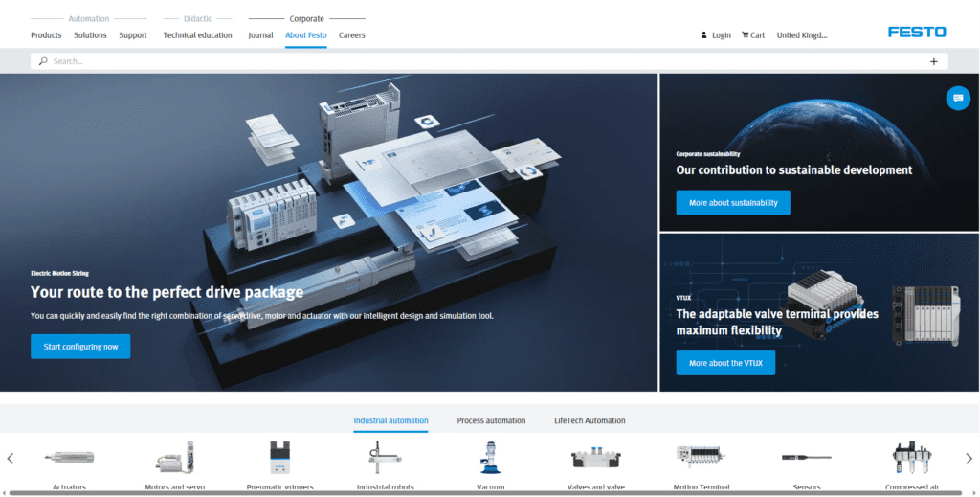Click the 'Electric Motion Sizing' label
The width and height of the screenshot is (980, 497).
pyautogui.click(x=60, y=273)
